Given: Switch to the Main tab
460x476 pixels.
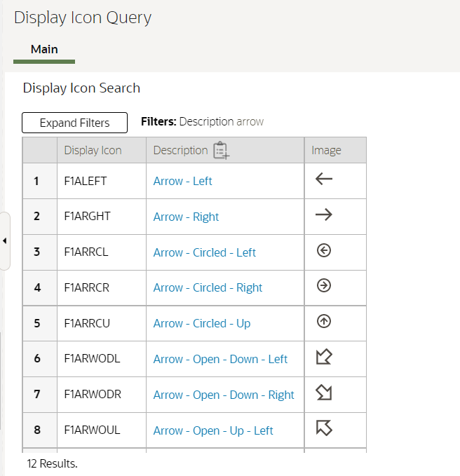Looking at the screenshot, I should point(44,50).
